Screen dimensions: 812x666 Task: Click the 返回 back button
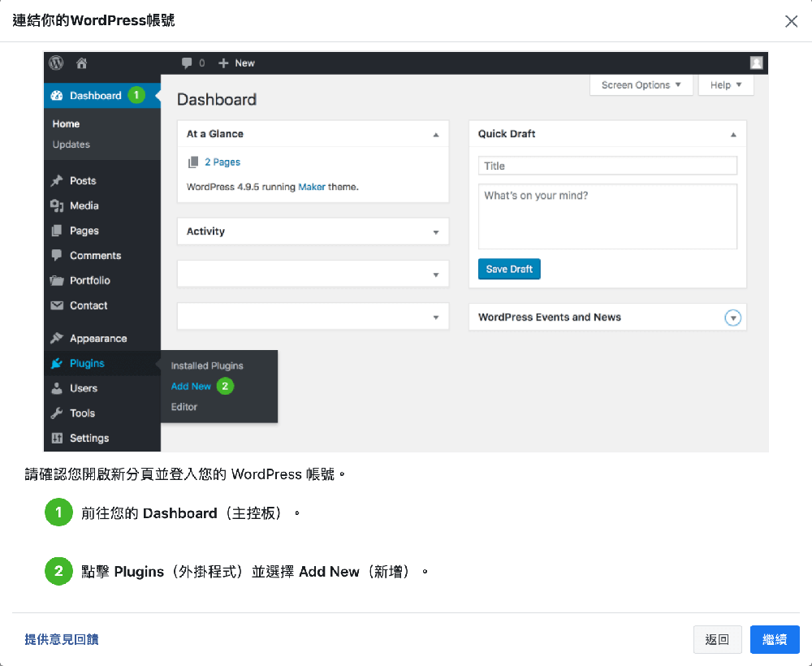(x=717, y=639)
